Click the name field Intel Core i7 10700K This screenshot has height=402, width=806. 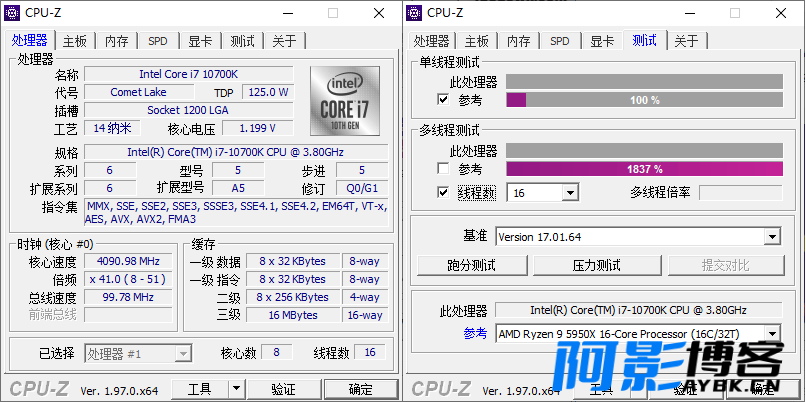click(x=189, y=74)
